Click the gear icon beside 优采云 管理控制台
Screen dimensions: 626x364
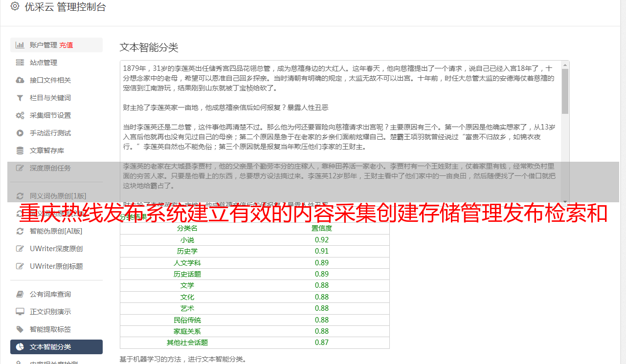[15, 6]
